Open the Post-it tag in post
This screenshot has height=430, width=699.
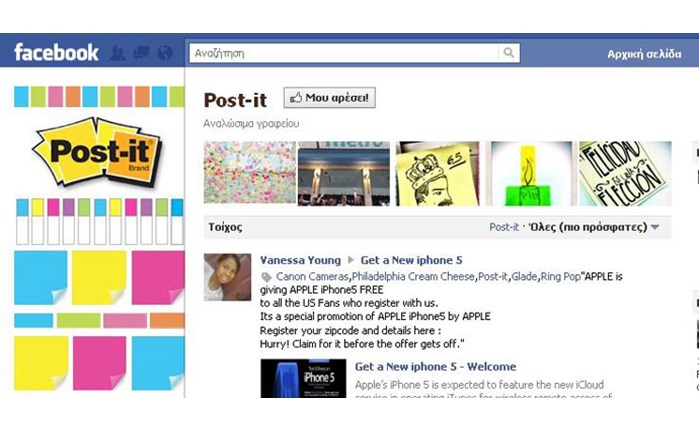coord(493,277)
